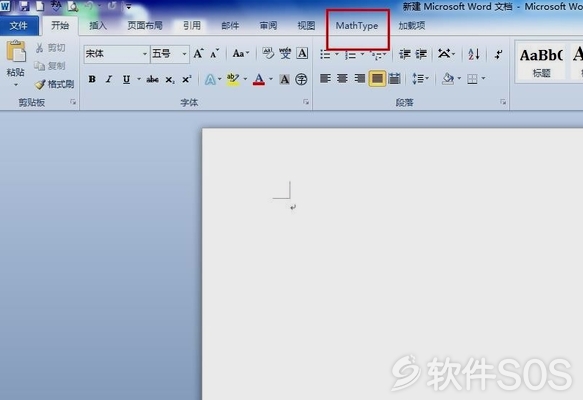583x400 pixels.
Task: Open the 加载项 (Add-ins) tab
Action: click(x=412, y=26)
